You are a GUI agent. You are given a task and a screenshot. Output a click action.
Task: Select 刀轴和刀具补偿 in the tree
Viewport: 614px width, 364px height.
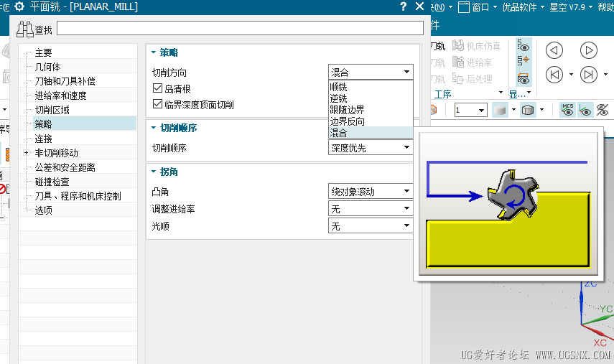65,81
